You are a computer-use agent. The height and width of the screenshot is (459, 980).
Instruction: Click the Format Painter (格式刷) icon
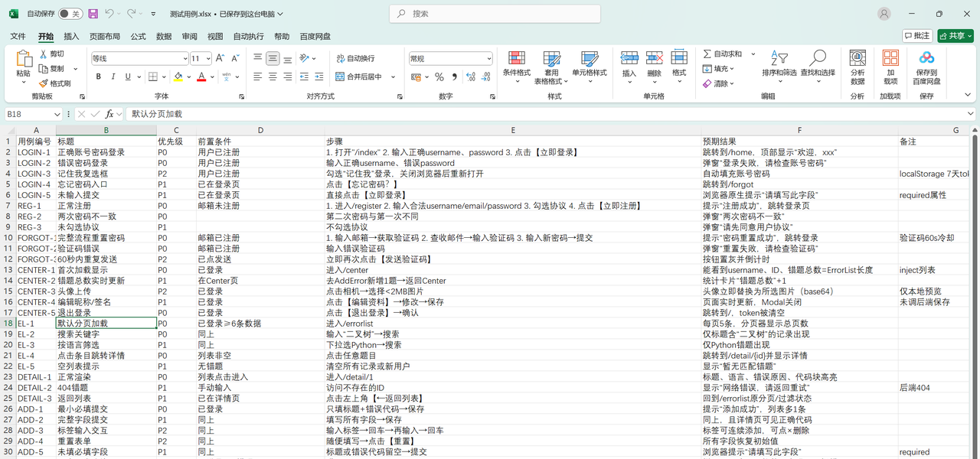(x=43, y=83)
